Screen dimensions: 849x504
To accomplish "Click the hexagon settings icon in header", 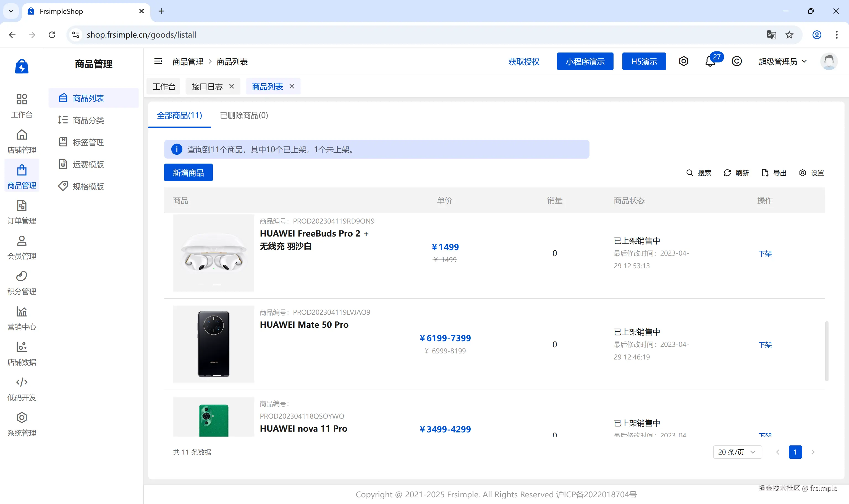I will coord(684,61).
